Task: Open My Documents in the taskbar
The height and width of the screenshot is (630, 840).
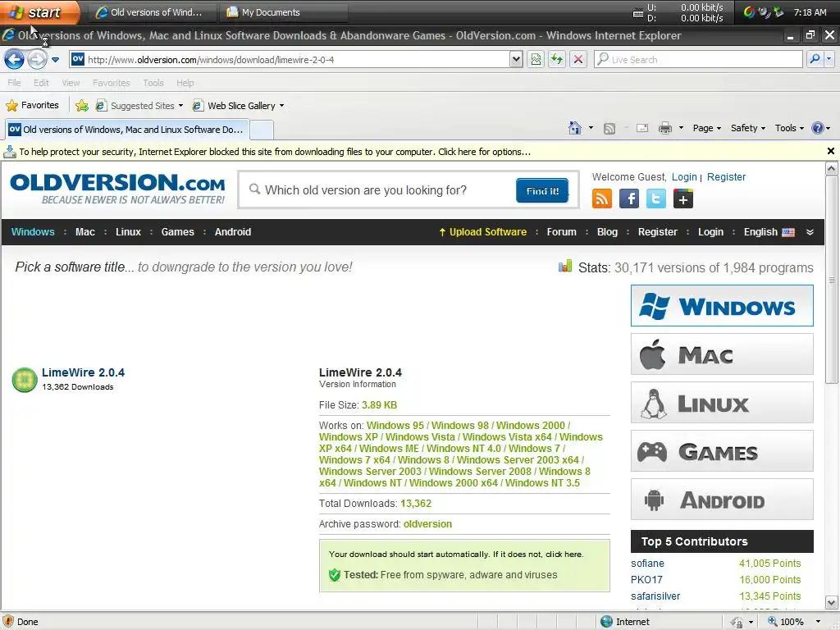Action: (x=283, y=12)
